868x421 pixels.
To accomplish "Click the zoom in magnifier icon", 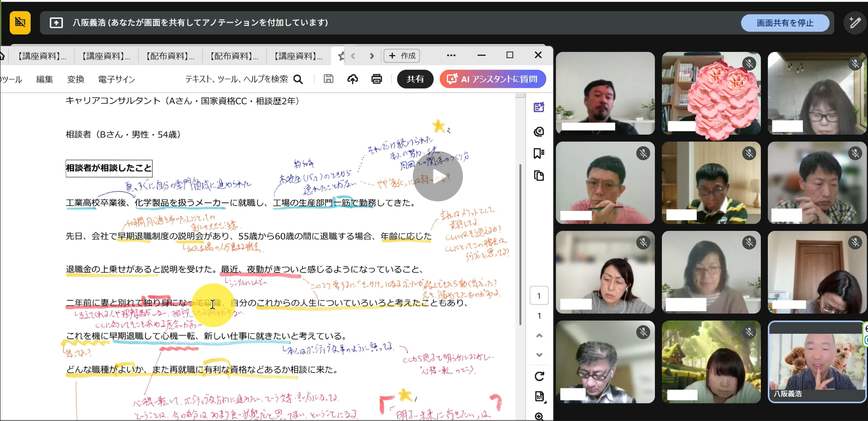I will tap(539, 417).
